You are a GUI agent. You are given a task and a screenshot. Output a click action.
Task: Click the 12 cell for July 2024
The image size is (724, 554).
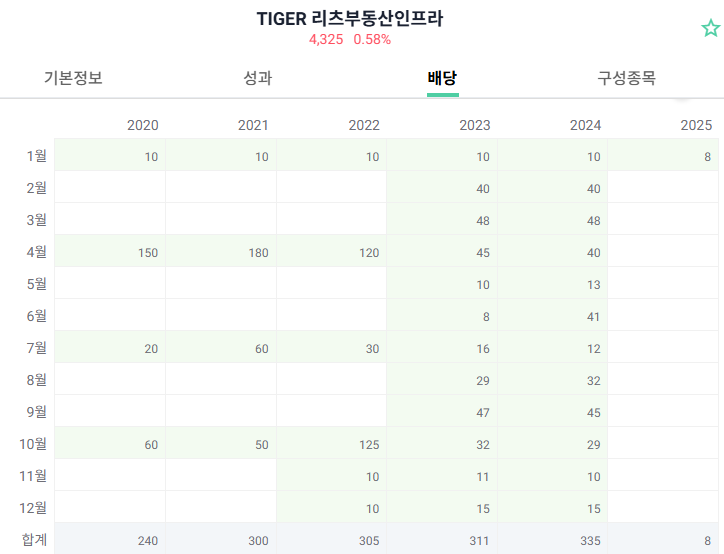(553, 347)
